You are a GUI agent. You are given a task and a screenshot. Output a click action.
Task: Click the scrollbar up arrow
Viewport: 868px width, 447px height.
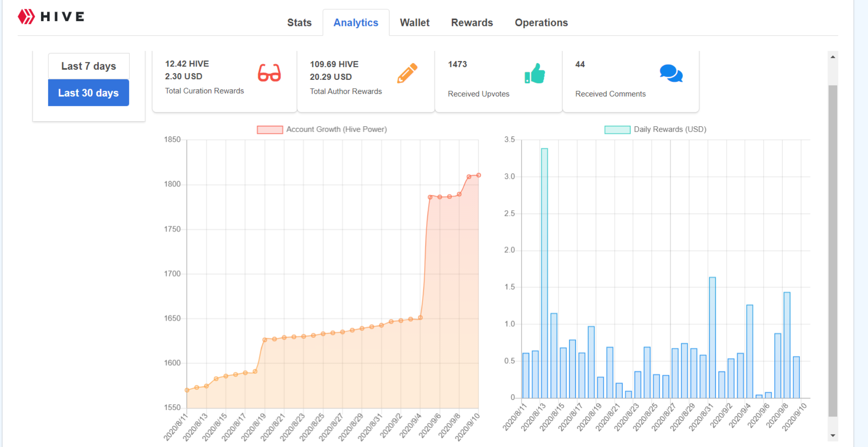833,57
